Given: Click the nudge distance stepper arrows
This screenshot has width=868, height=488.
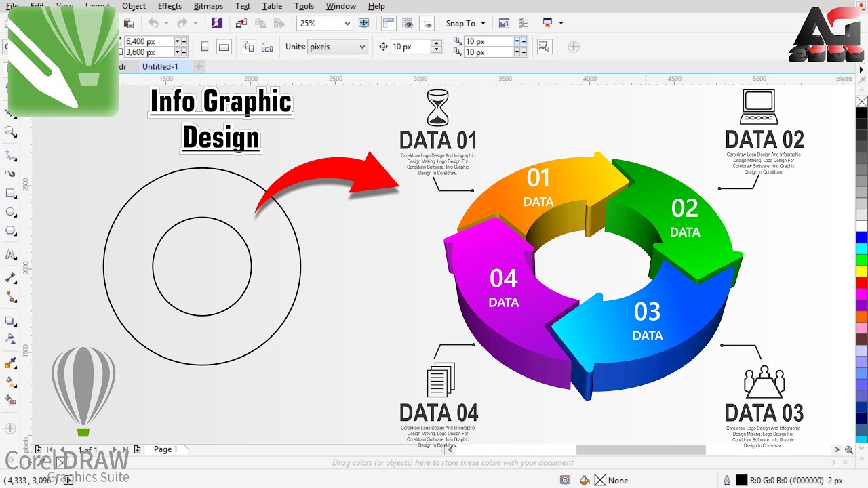Looking at the screenshot, I should pos(437,47).
